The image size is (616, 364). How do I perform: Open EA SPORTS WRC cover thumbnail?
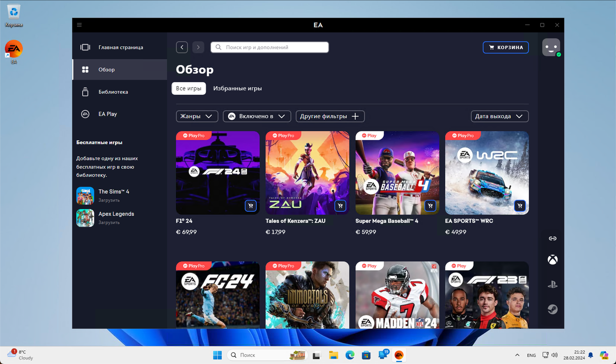(487, 173)
